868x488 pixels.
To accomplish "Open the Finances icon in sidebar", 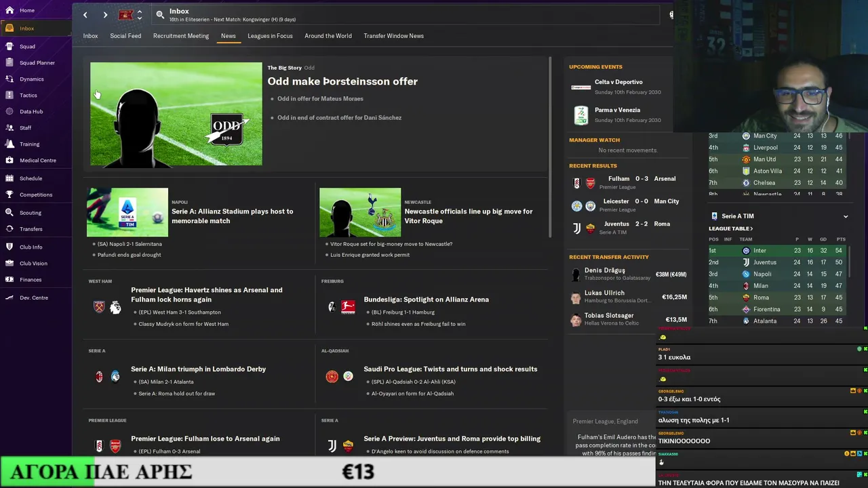I will pyautogui.click(x=9, y=279).
